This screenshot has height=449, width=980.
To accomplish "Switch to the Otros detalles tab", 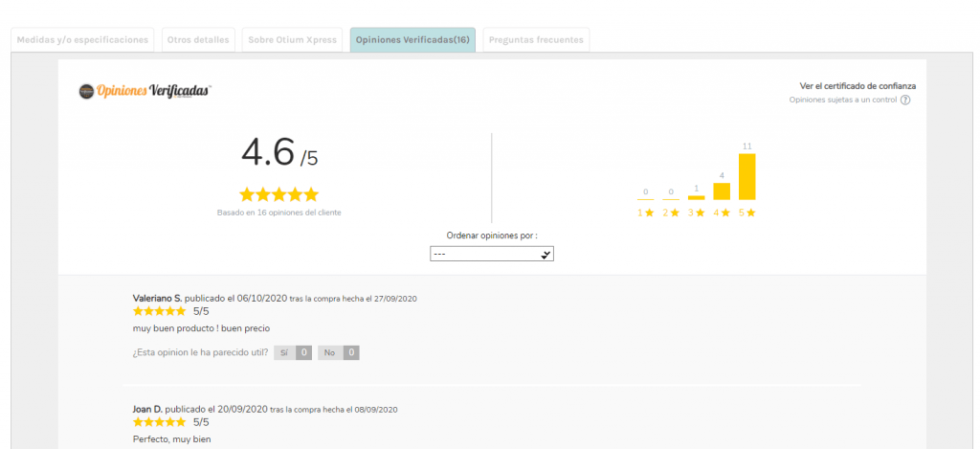I will click(x=198, y=39).
